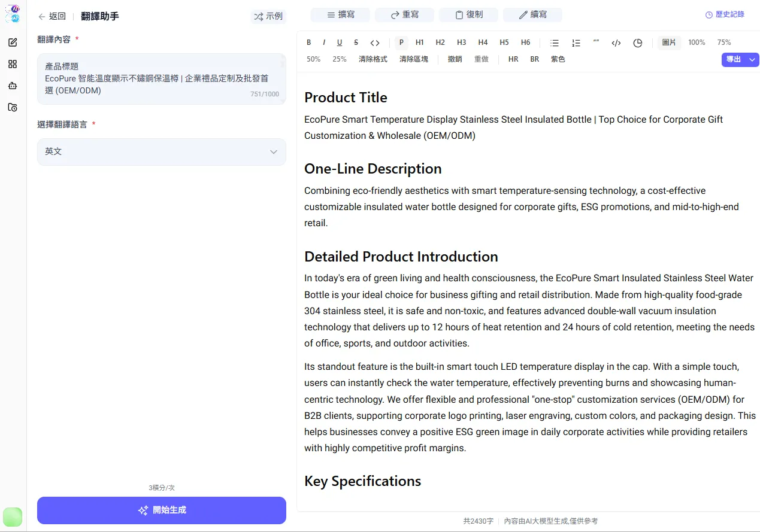760x532 pixels.
Task: Insert a bulleted list
Action: click(555, 43)
